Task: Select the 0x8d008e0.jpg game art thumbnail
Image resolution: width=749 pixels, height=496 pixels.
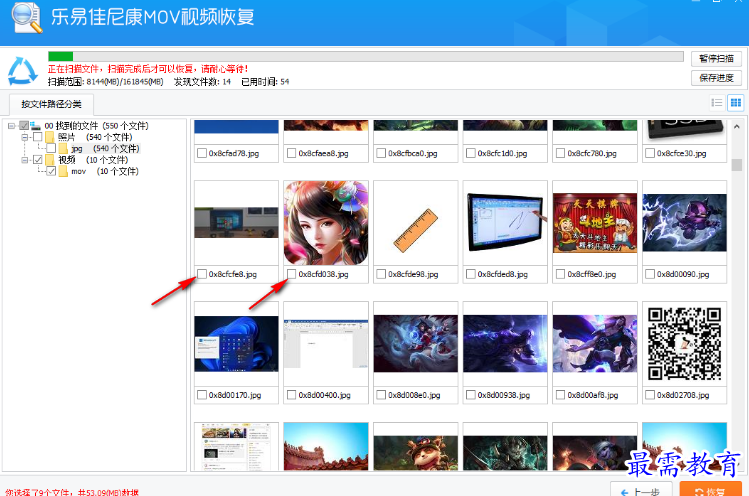Action: 416,344
